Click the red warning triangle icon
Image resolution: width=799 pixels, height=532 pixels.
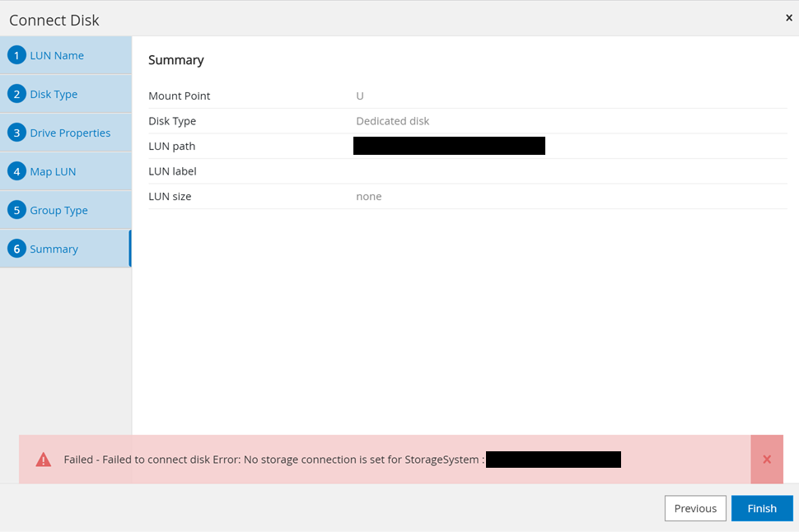point(44,460)
